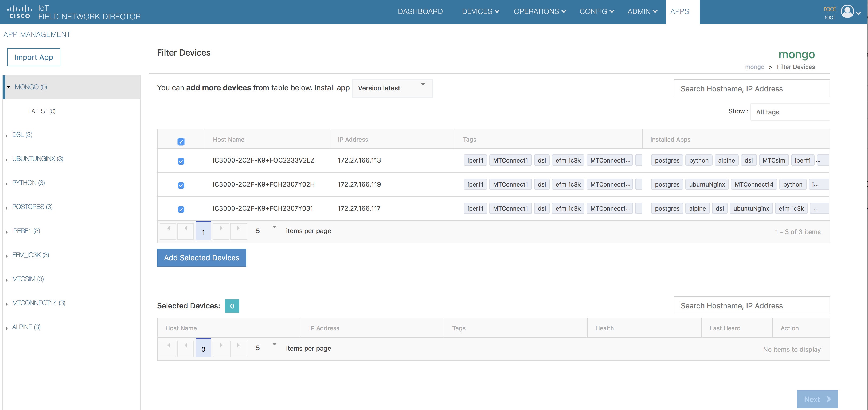Open the DEVICES menu
868x410 pixels.
(480, 11)
